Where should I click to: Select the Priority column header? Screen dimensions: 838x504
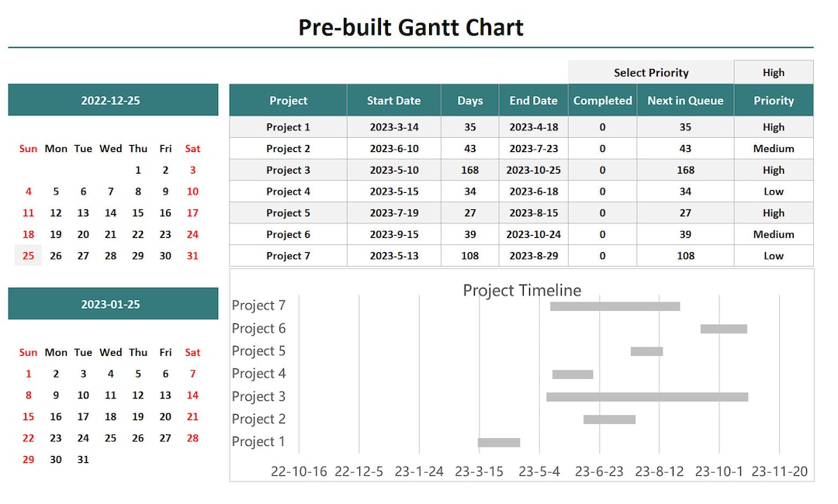click(773, 100)
